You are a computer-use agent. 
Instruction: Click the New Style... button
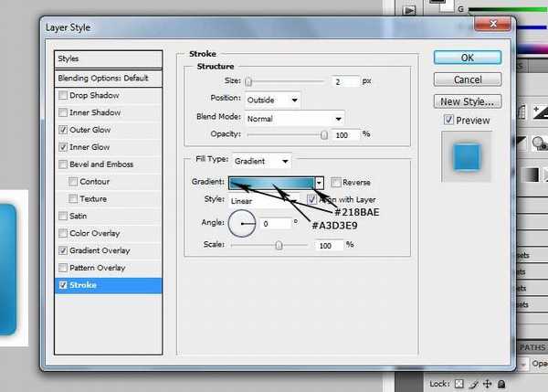(x=469, y=101)
